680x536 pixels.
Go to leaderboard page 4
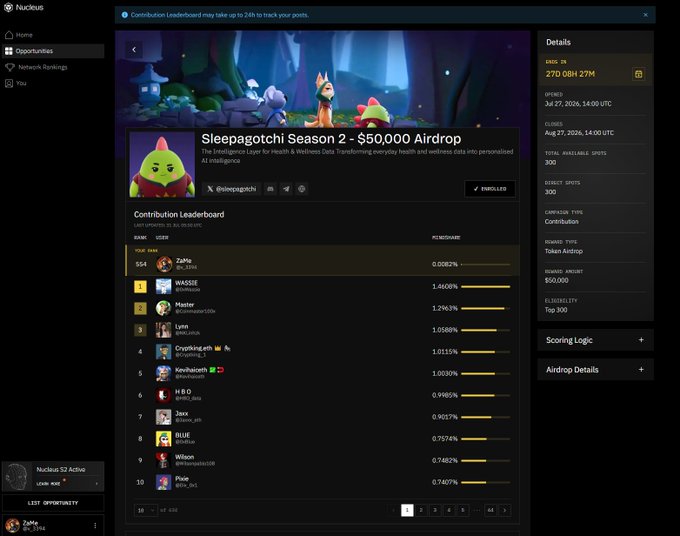[x=449, y=510]
